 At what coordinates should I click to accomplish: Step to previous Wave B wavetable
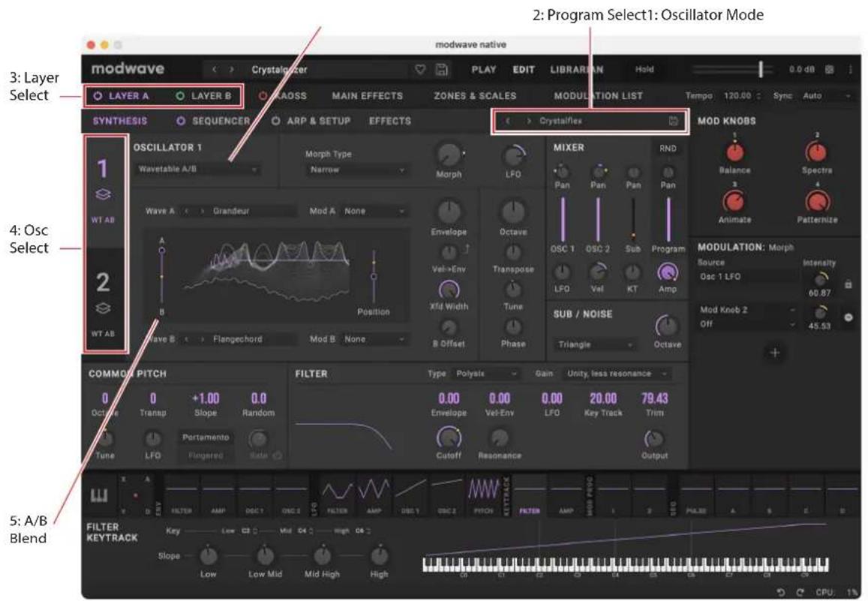point(187,338)
